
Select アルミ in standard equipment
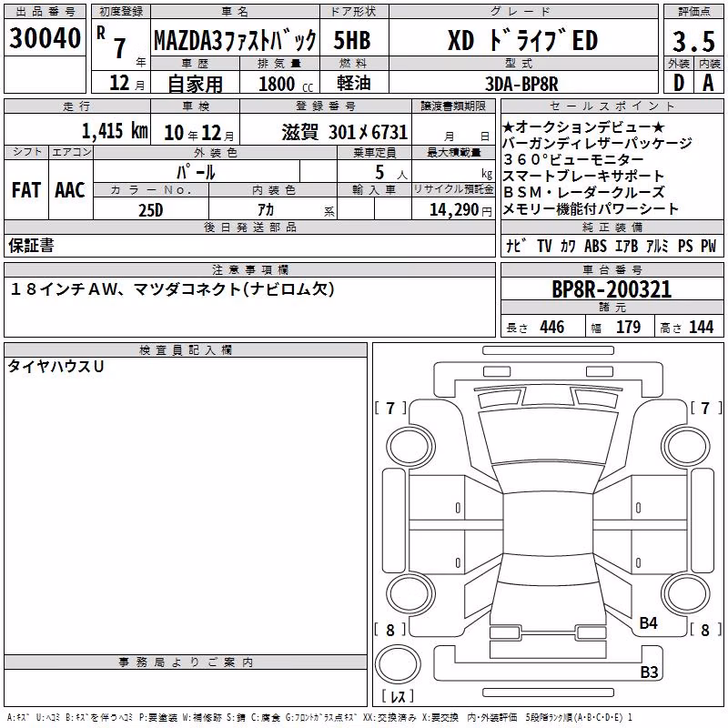click(657, 246)
